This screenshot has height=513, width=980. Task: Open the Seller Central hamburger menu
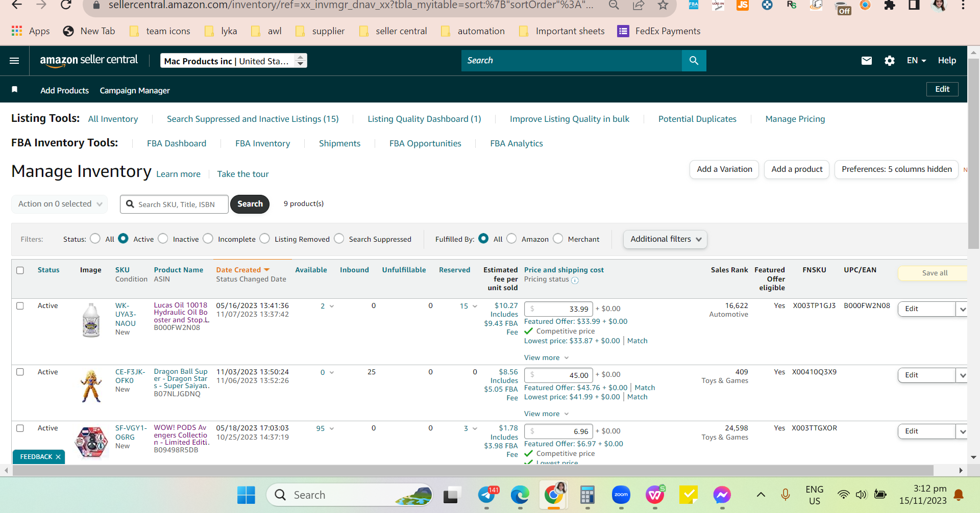[x=14, y=61]
